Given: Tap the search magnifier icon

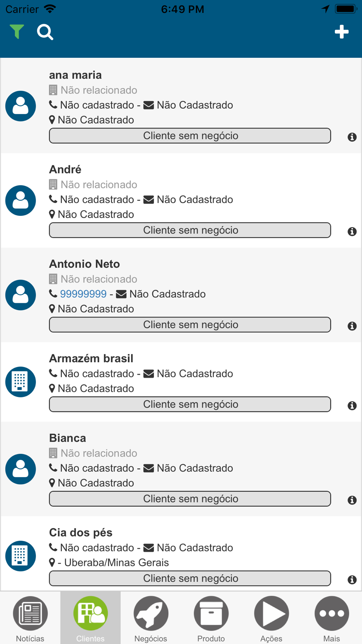Looking at the screenshot, I should click(45, 32).
